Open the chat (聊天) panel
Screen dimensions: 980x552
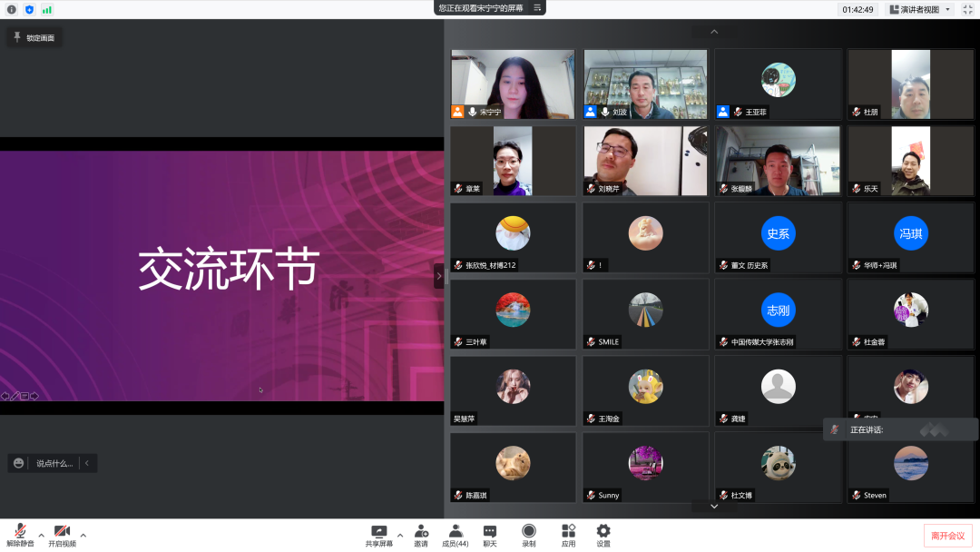pyautogui.click(x=490, y=535)
